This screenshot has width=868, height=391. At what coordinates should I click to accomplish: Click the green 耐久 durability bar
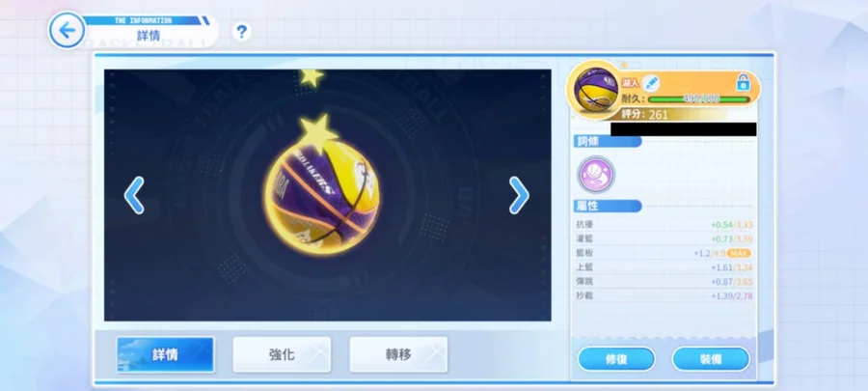pos(699,99)
